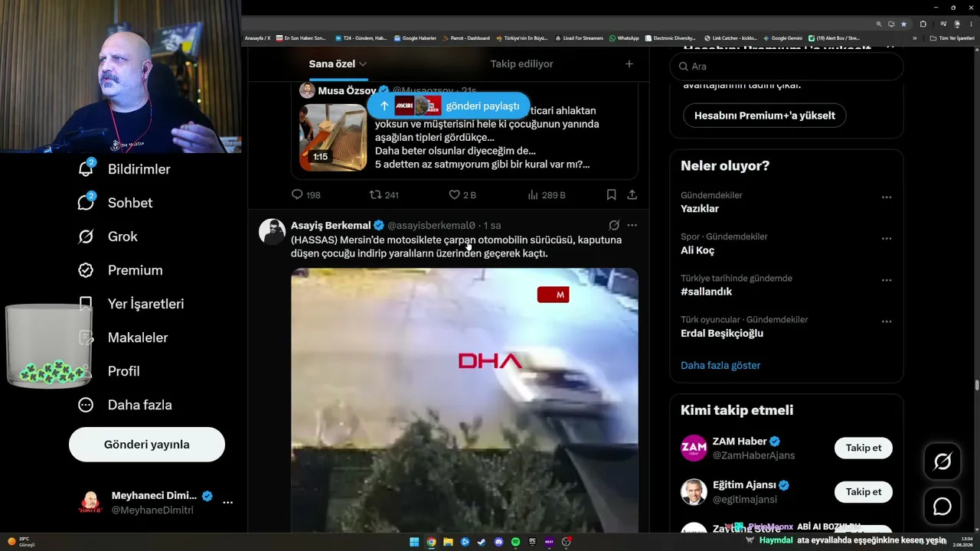Open Steam from the taskbar
Viewport: 980px width, 551px height.
tap(482, 542)
